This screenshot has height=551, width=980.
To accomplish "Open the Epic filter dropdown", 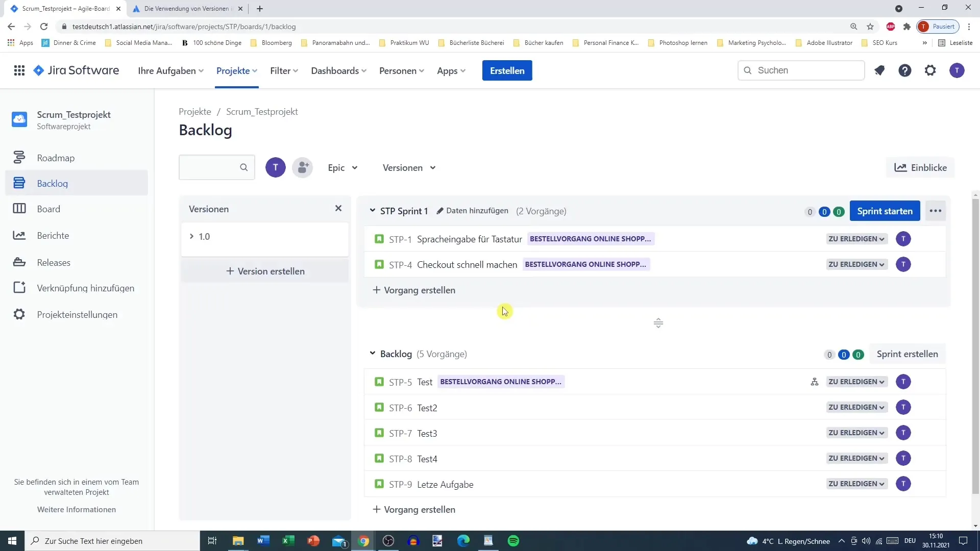I will [x=342, y=168].
